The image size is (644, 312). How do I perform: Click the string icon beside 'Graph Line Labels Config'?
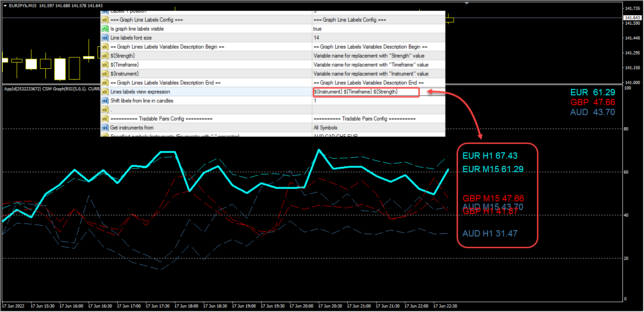pyautogui.click(x=105, y=20)
